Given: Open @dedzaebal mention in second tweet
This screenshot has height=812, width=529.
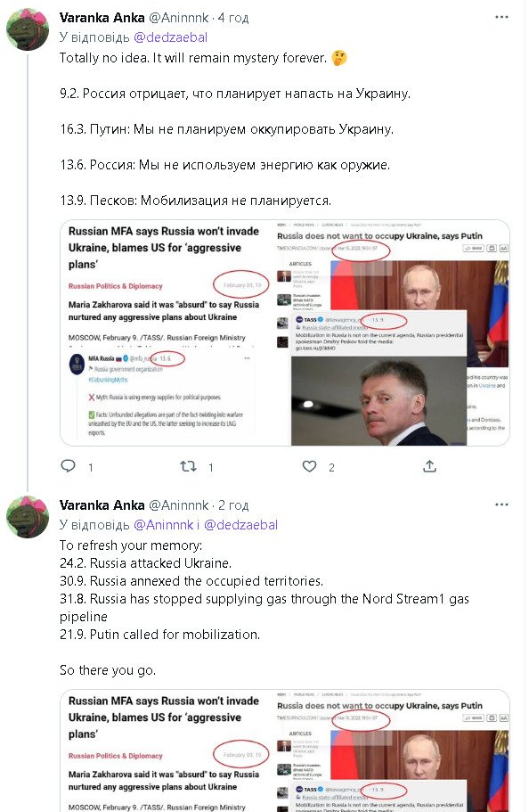Looking at the screenshot, I should (x=240, y=525).
